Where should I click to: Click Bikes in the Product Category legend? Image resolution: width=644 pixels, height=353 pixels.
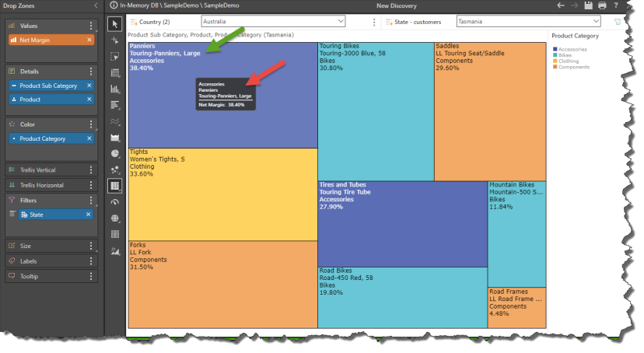tap(565, 55)
